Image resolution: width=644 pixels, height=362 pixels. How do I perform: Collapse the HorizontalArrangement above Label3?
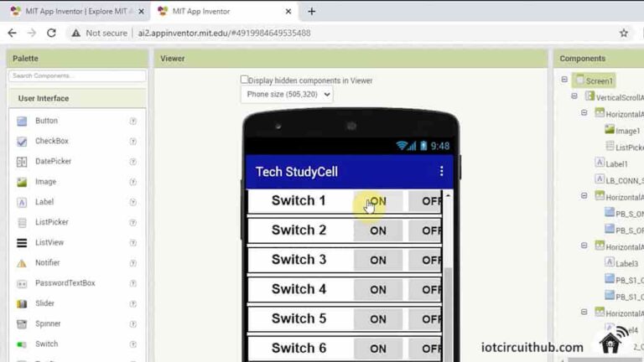584,246
